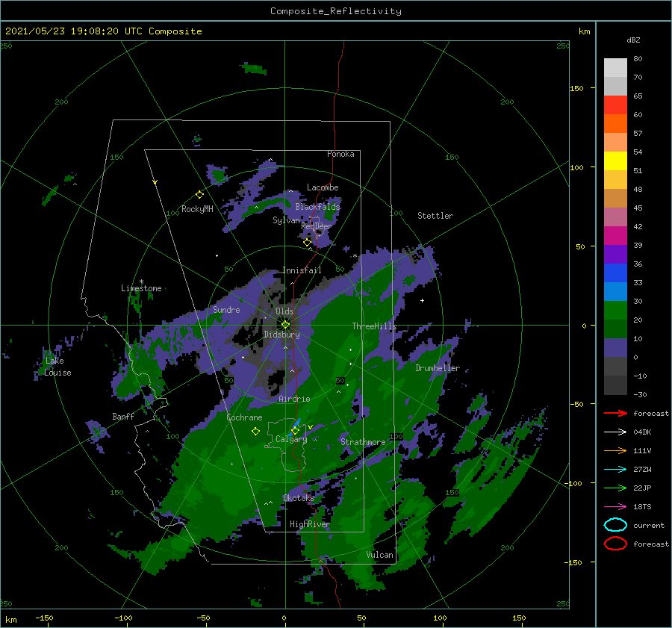The image size is (672, 628).
Task: Click the Innisfail city label
Action: (x=302, y=270)
